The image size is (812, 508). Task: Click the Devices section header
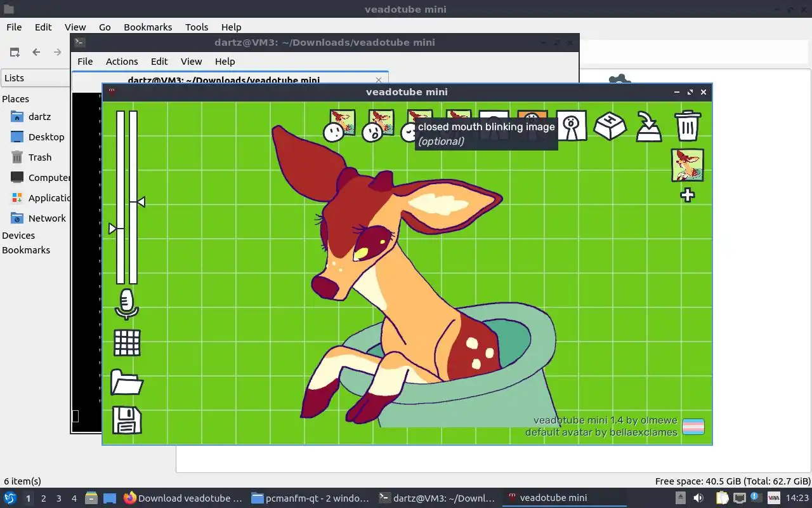(x=18, y=236)
